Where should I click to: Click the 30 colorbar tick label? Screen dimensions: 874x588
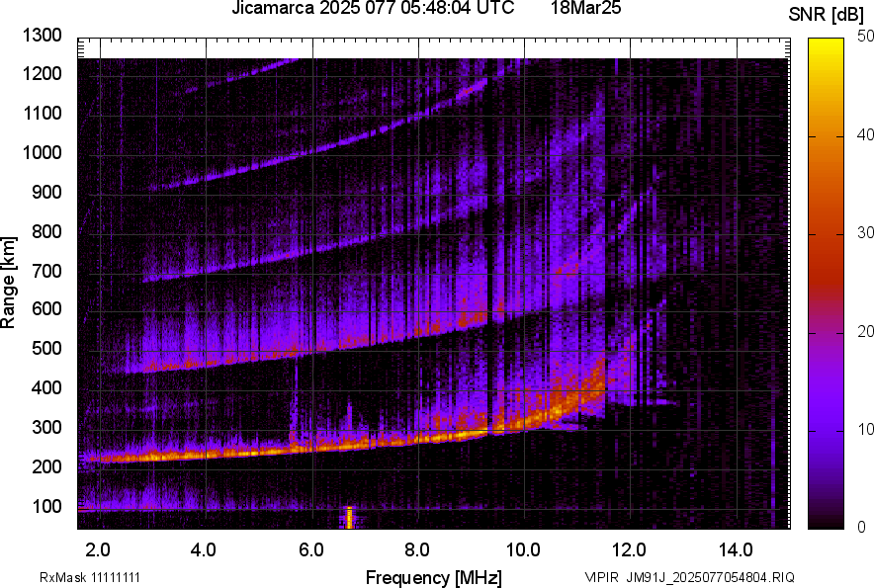point(866,233)
